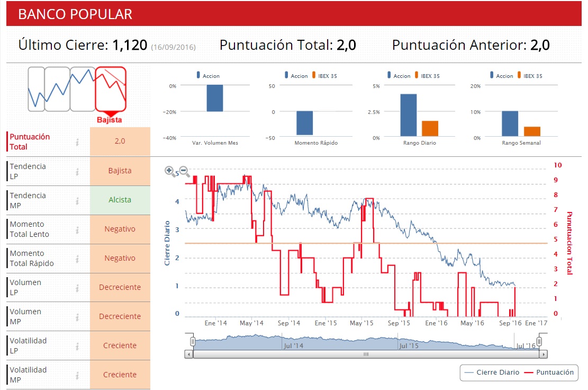The height and width of the screenshot is (390, 588).
Task: Open info icon beside Puntuación Total
Action: [x=77, y=142]
